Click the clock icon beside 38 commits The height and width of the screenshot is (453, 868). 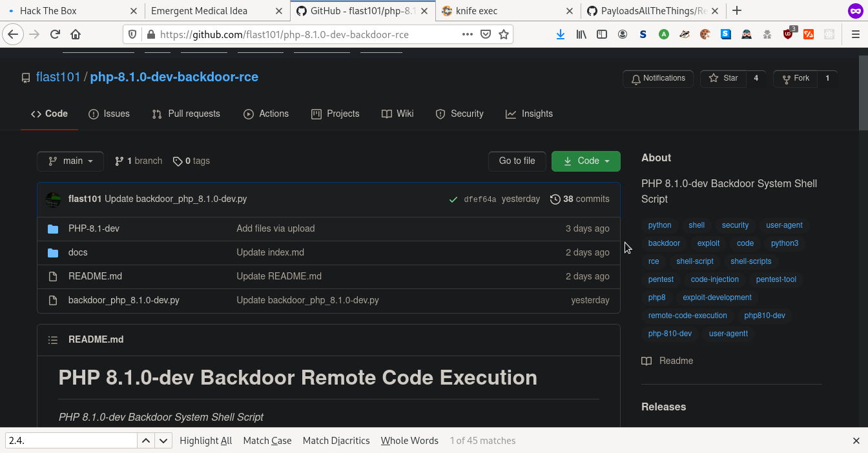click(555, 199)
